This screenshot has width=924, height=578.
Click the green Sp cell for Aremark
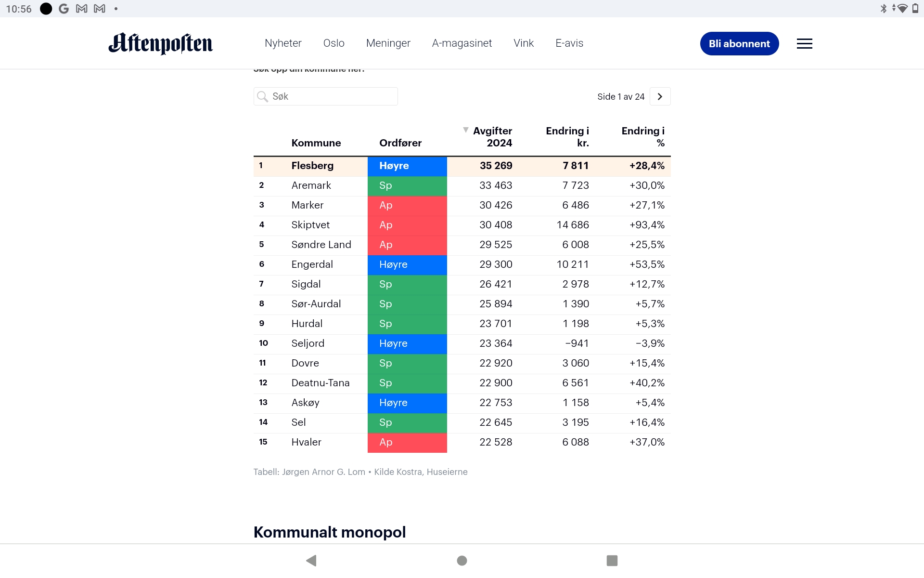[407, 186]
